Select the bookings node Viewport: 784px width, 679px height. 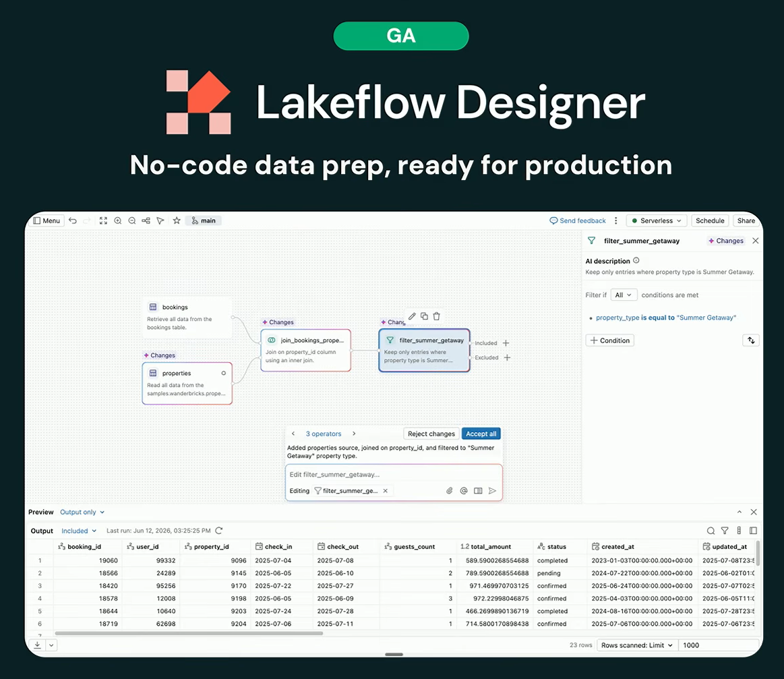tap(187, 317)
